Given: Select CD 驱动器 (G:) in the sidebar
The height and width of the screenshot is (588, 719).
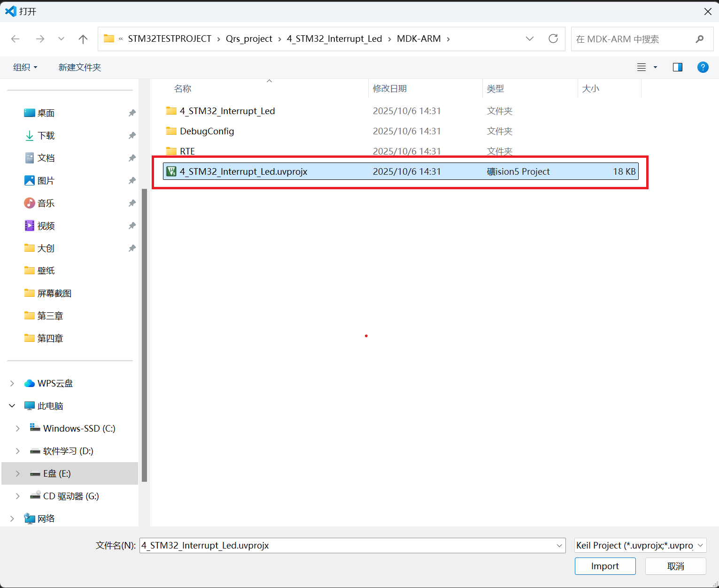Looking at the screenshot, I should tap(71, 496).
